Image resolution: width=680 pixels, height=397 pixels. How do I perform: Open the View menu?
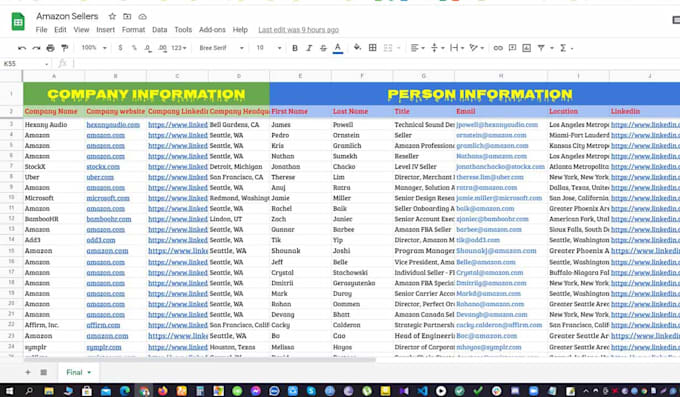point(81,30)
